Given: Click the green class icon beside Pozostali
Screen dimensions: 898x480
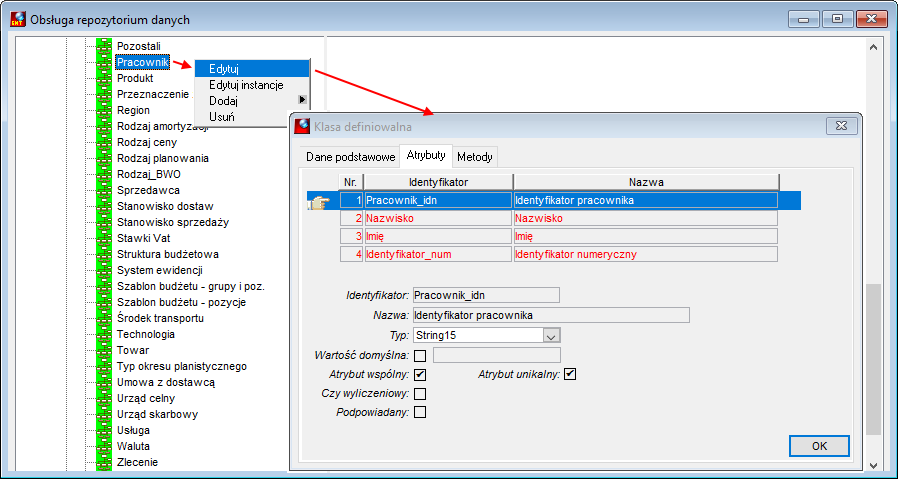Looking at the screenshot, I should [103, 46].
